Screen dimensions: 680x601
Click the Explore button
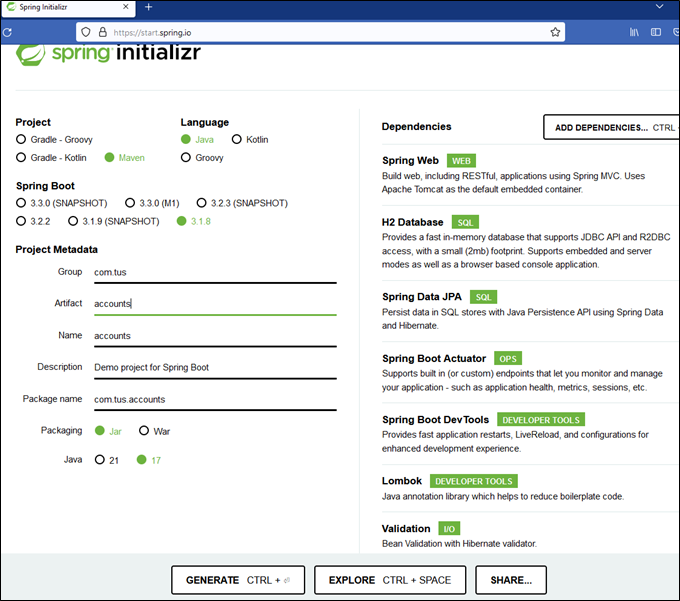(x=391, y=580)
